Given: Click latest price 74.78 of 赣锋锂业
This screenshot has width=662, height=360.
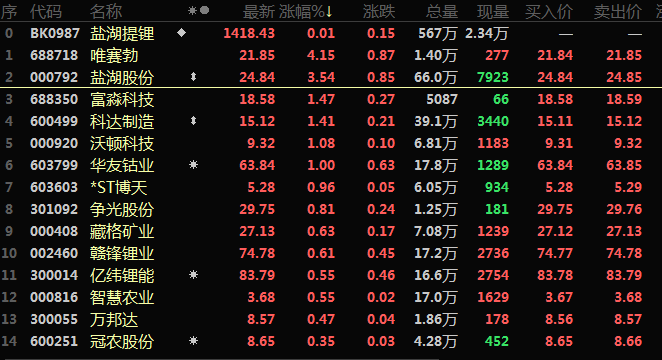Looking at the screenshot, I should point(257,253).
